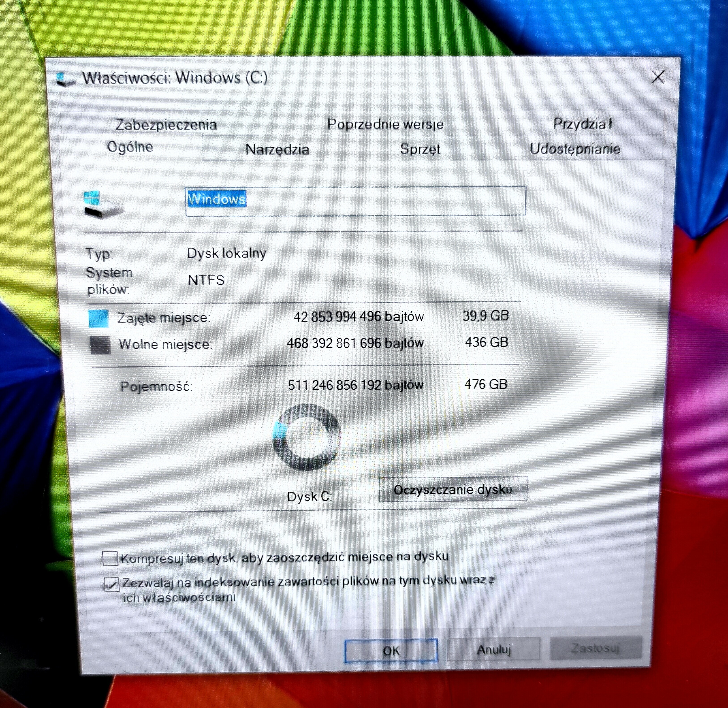Click the 436 GB free value

click(x=486, y=342)
